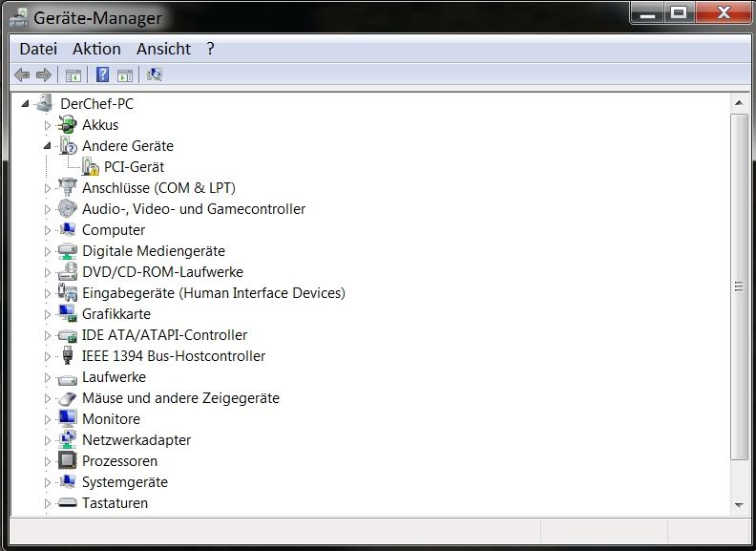
Task: Click the Anschlüsse (COM & LPT) port icon
Action: coord(67,188)
